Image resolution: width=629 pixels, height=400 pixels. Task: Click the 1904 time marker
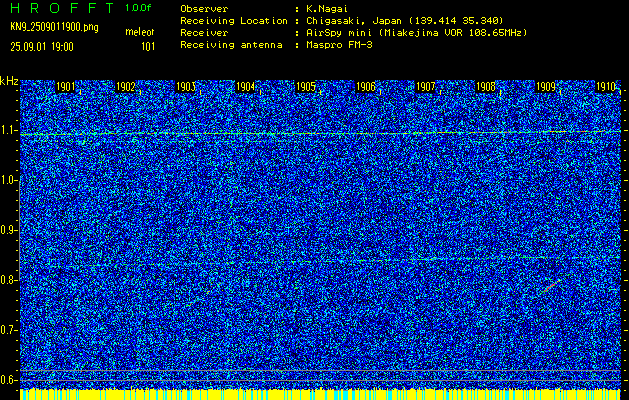[x=245, y=87]
